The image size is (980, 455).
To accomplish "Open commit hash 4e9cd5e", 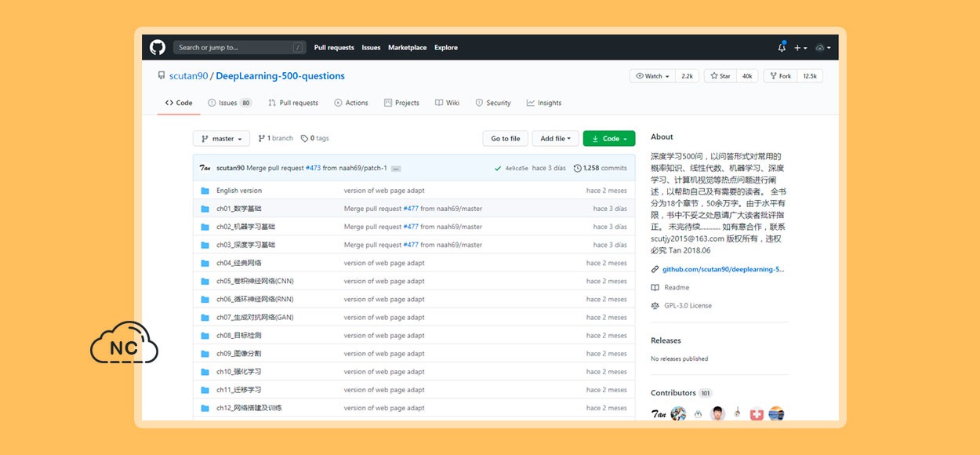I will pyautogui.click(x=517, y=169).
